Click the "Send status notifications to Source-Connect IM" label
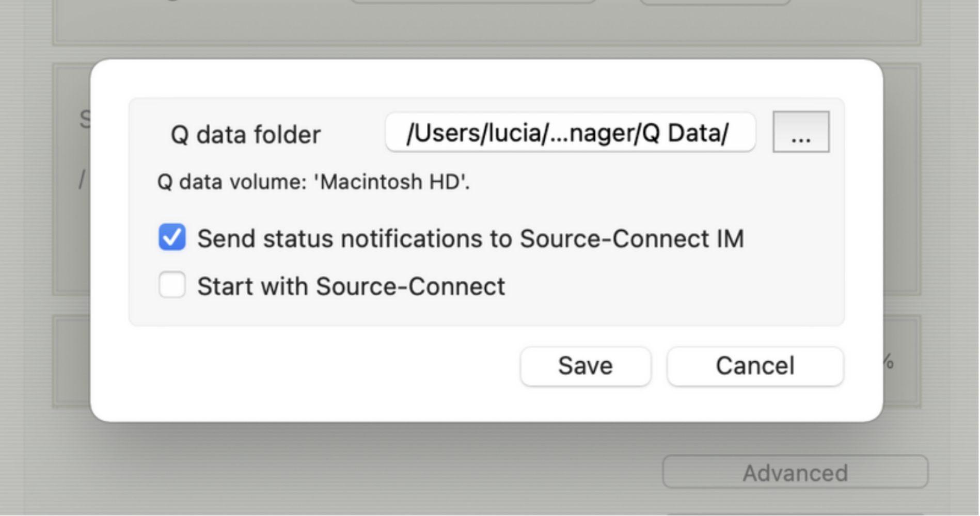980x516 pixels. coord(470,239)
